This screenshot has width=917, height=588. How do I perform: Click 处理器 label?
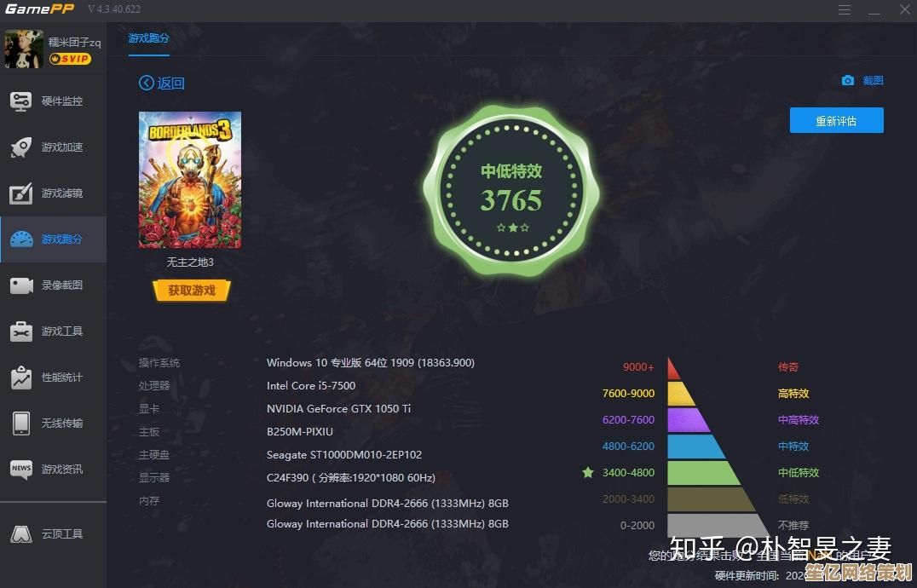pos(153,386)
